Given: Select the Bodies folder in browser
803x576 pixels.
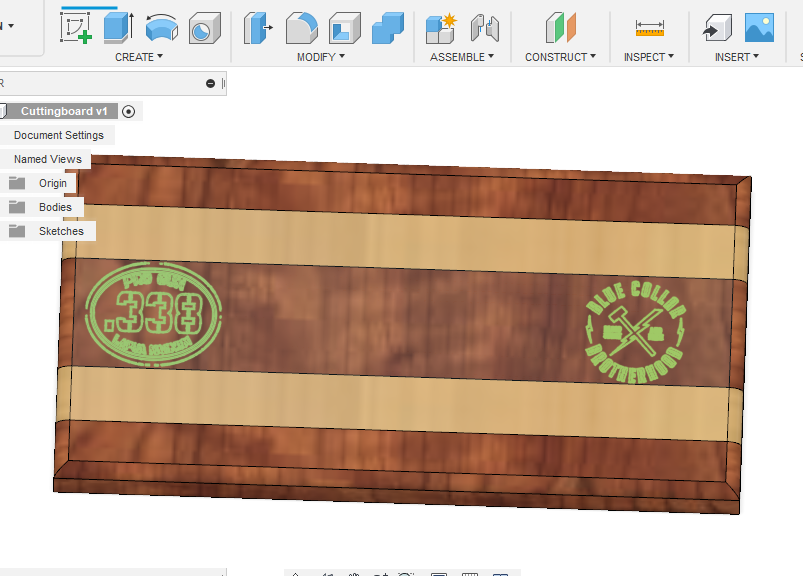Looking at the screenshot, I should 55,207.
